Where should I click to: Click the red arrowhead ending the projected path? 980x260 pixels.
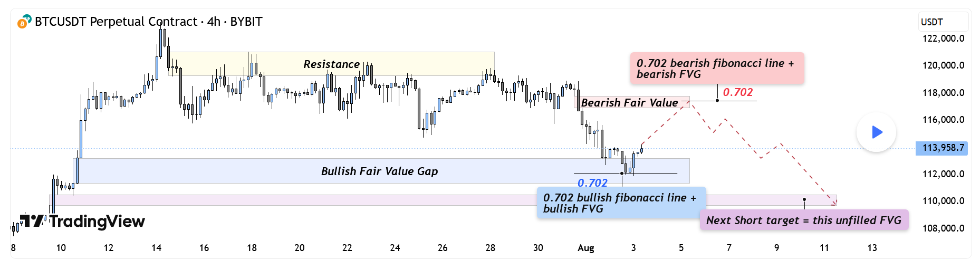[834, 201]
